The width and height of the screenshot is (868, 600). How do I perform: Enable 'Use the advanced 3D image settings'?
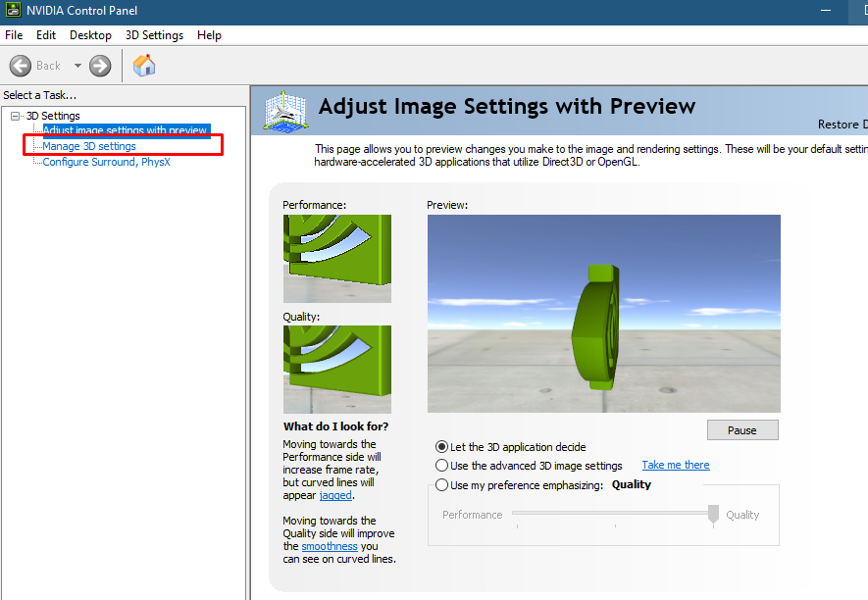pyautogui.click(x=441, y=466)
